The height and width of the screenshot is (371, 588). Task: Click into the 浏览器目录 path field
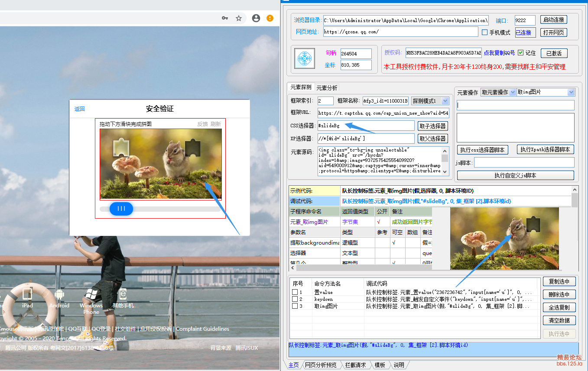[x=406, y=20]
